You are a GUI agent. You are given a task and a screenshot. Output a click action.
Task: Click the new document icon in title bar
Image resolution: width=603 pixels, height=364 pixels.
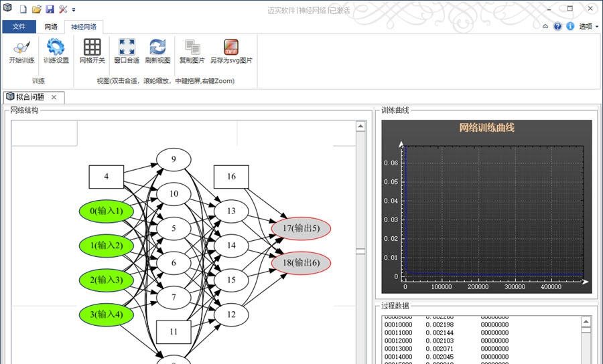point(23,9)
